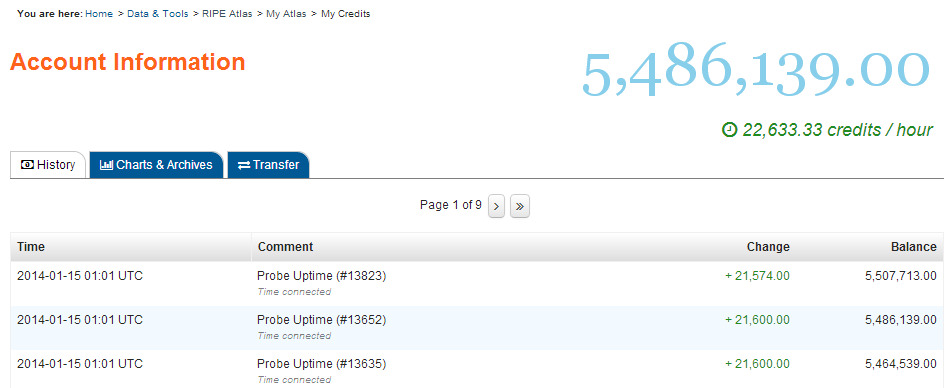The image size is (946, 388).
Task: Click balance value 5,464,539.00
Action: point(901,364)
